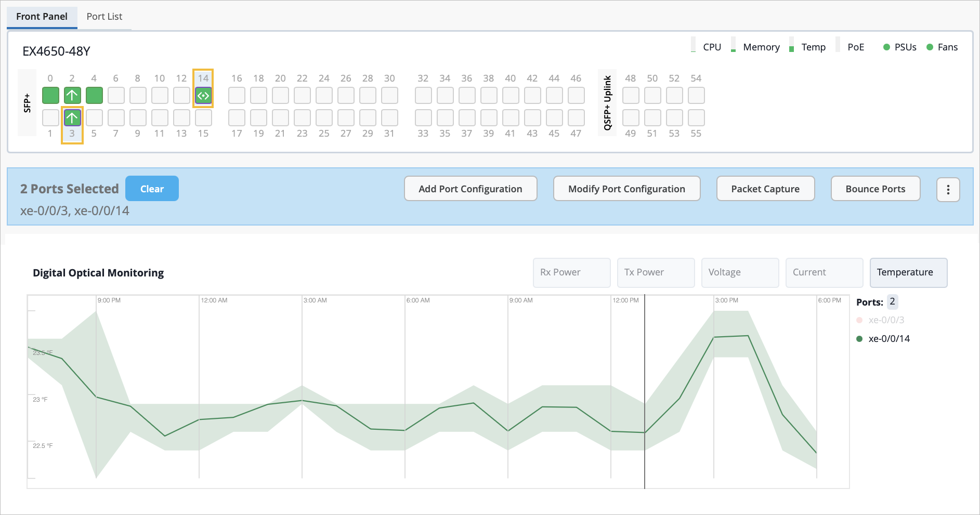Viewport: 980px width, 515px height.
Task: Click the port 14 transceiver icon
Action: point(203,96)
